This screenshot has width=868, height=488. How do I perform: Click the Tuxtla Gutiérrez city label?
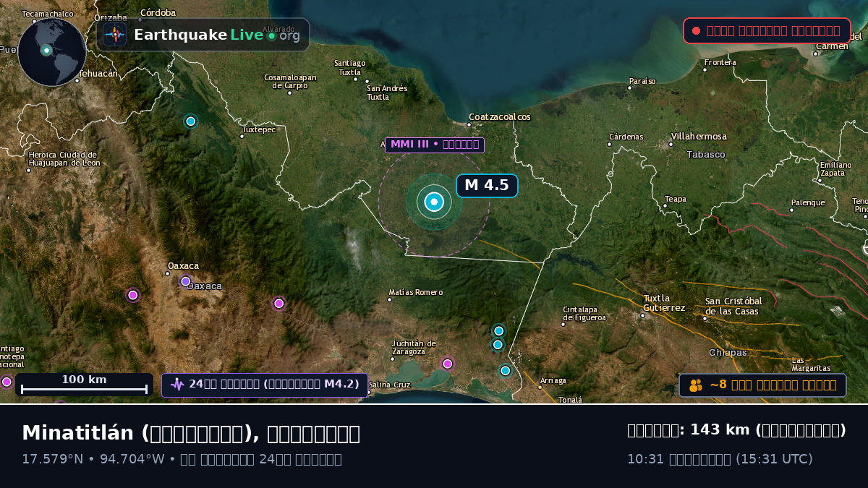point(664,303)
